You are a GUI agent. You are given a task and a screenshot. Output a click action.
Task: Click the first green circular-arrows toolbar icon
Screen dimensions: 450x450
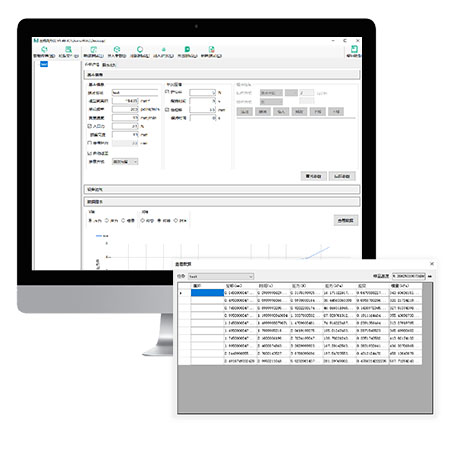coord(44,49)
